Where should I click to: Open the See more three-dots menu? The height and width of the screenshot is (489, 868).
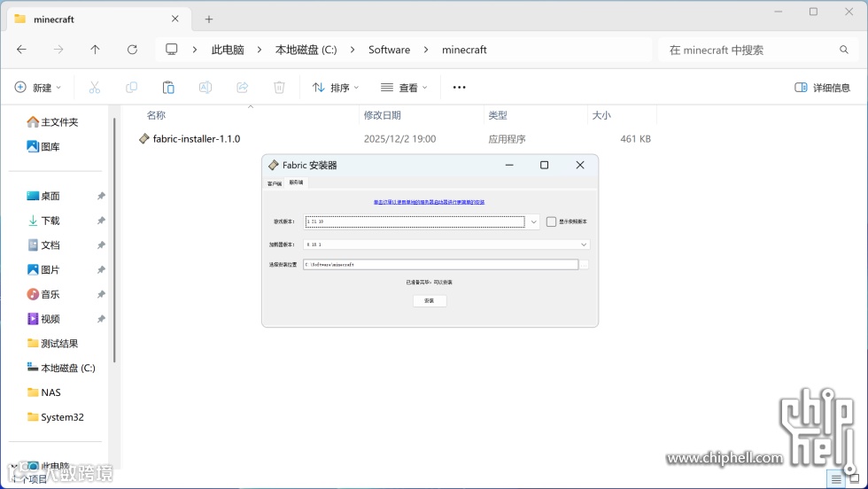[x=459, y=87]
